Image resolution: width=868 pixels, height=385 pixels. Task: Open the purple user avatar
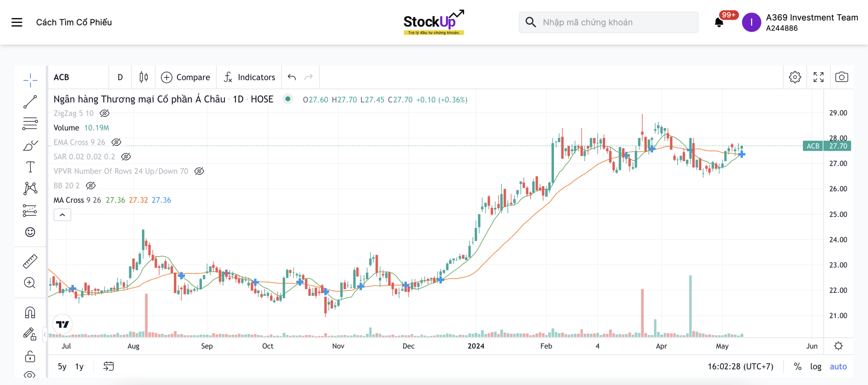click(751, 22)
